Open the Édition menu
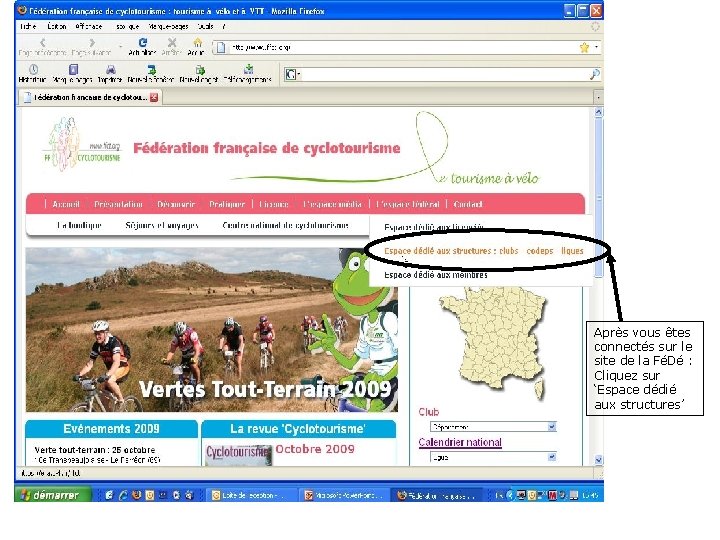 pos(56,26)
